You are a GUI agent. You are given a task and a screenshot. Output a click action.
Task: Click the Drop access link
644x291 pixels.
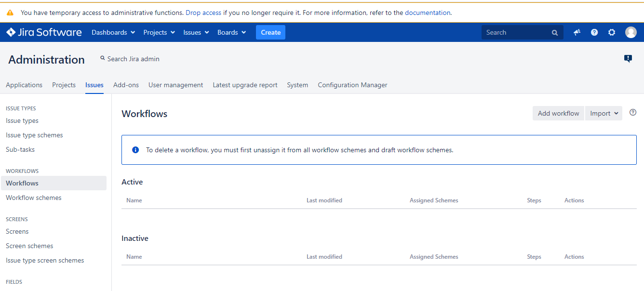[203, 13]
